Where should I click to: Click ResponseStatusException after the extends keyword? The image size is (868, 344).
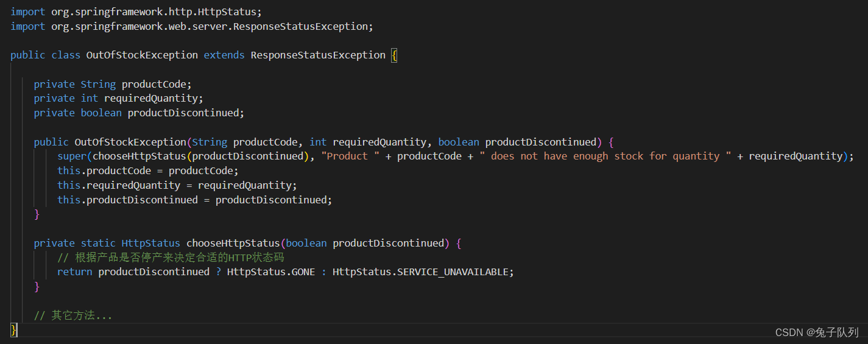click(318, 55)
